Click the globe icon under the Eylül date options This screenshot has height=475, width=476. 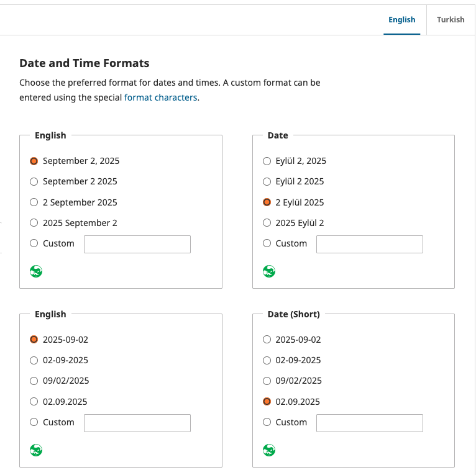point(269,271)
